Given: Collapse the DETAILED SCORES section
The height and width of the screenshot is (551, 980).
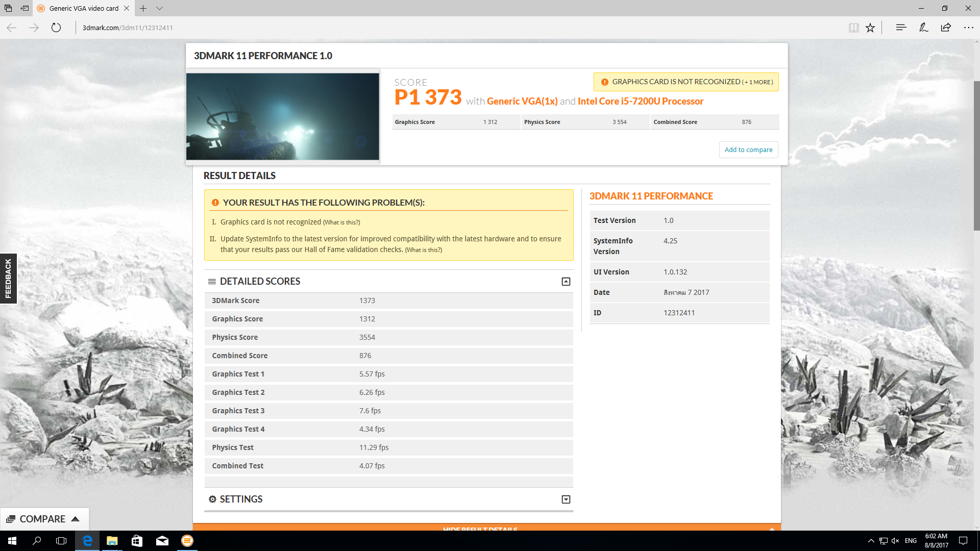Looking at the screenshot, I should pos(565,281).
